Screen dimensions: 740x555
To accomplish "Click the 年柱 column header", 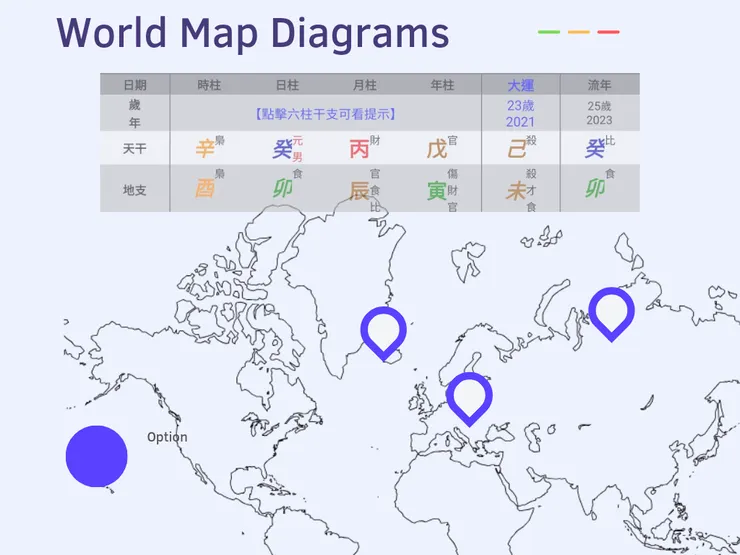I will 442,85.
